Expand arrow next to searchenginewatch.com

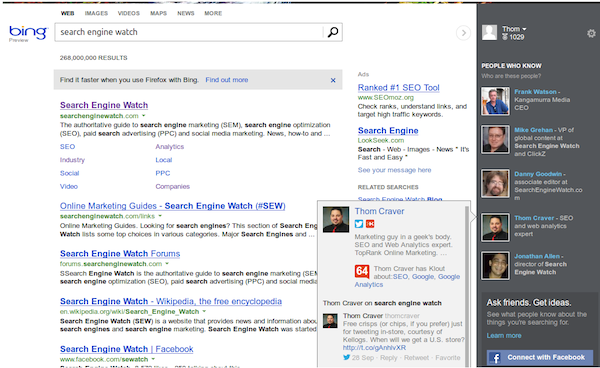pos(144,116)
